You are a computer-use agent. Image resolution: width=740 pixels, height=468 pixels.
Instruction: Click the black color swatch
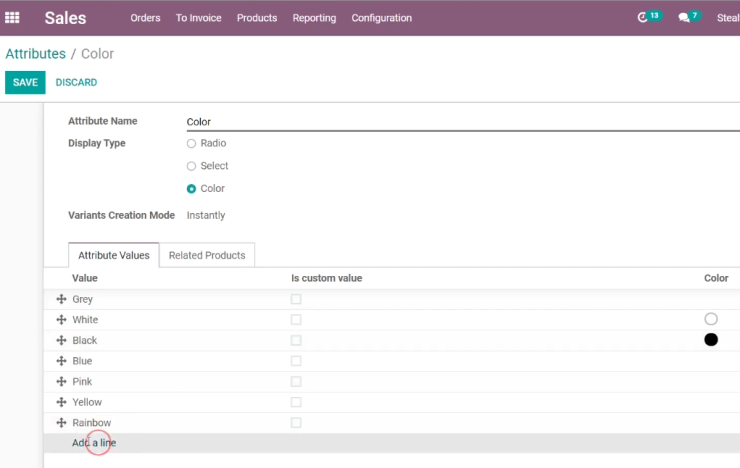(x=711, y=340)
